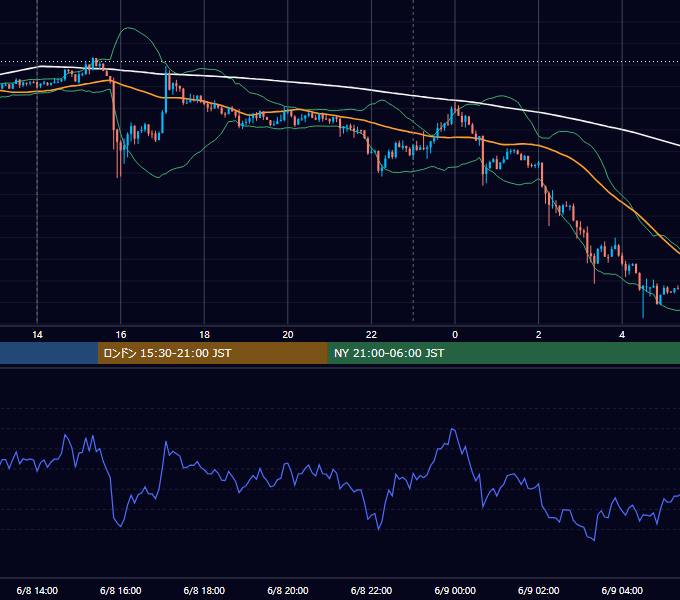Click the 14 hour label on chart axis
Screen dimensions: 680x600
[x=37, y=335]
